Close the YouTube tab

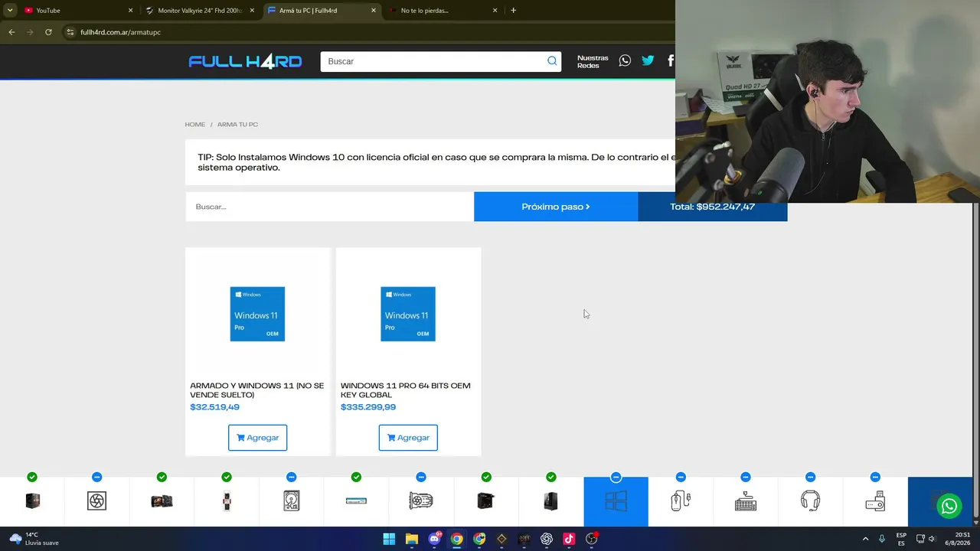[130, 11]
